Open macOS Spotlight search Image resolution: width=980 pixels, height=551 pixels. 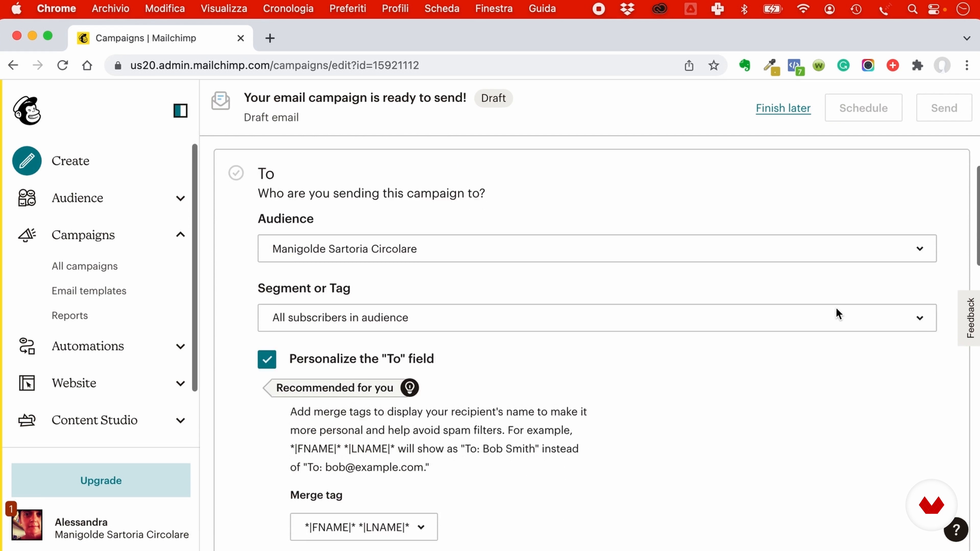pyautogui.click(x=912, y=9)
